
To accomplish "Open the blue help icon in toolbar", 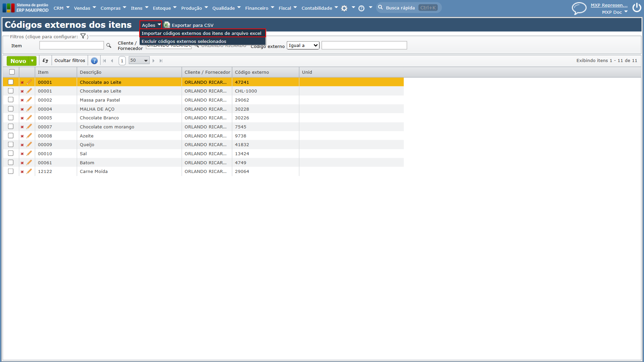I will pos(94,61).
